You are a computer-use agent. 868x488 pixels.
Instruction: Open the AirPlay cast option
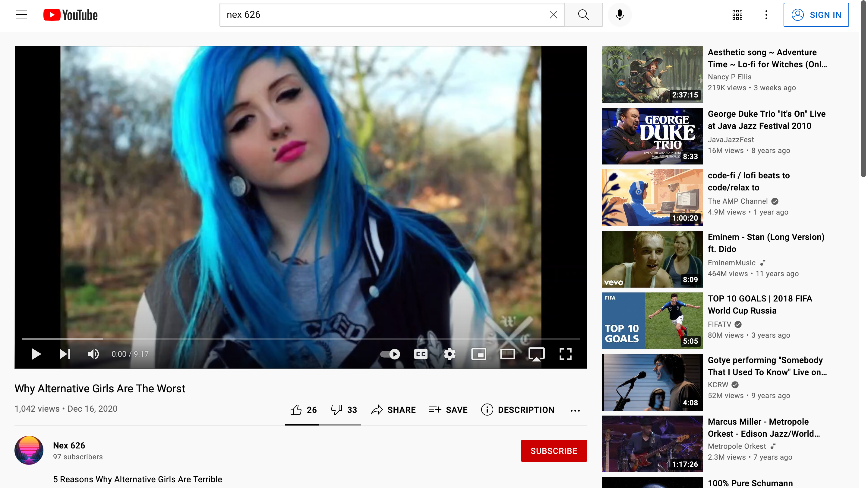(536, 354)
